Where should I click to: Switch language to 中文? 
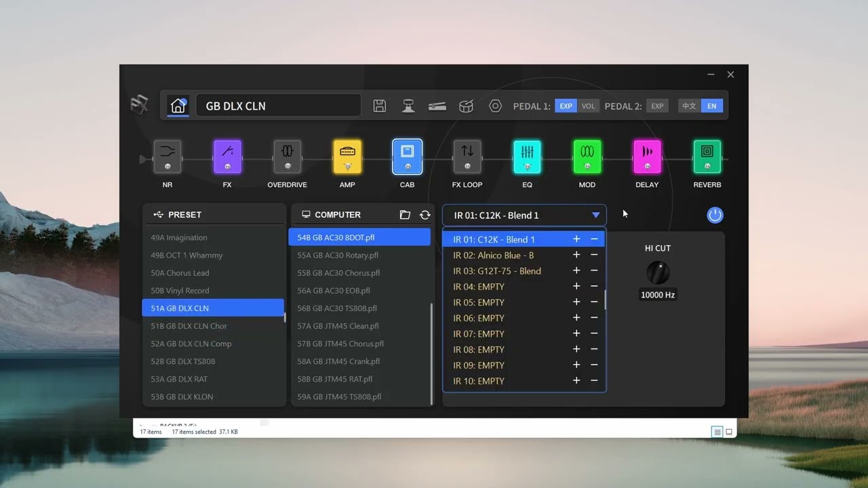(689, 106)
